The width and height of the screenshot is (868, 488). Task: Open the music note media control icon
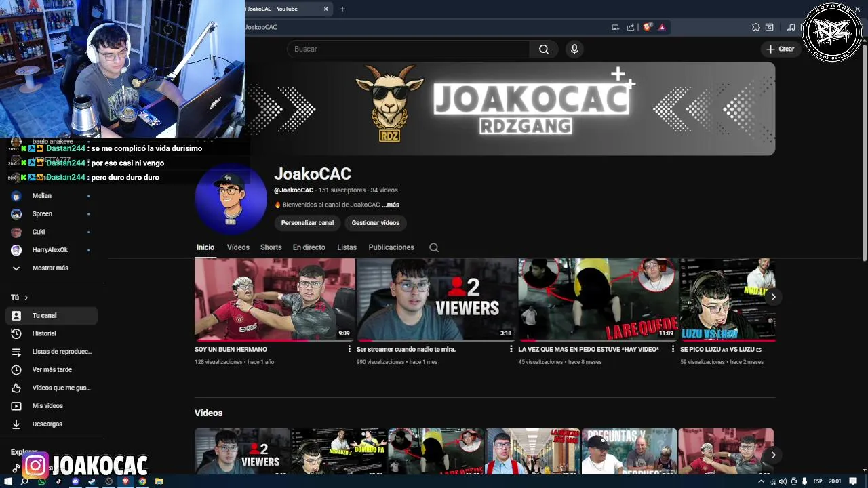pos(791,27)
